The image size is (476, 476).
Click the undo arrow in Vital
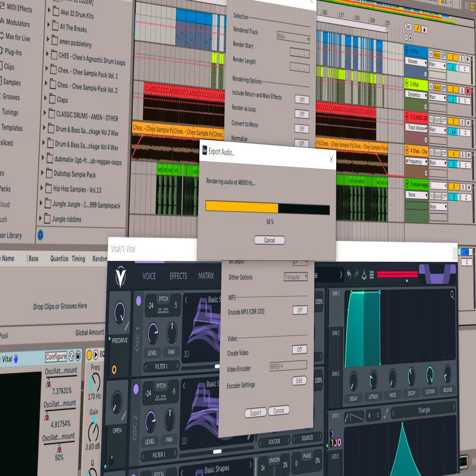(349, 274)
